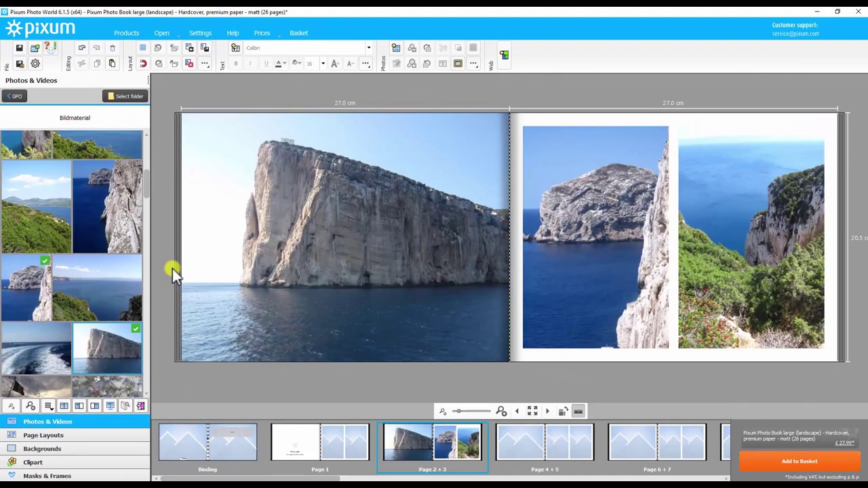This screenshot has width=868, height=488.
Task: Open settings via the gear icon
Action: pos(35,64)
